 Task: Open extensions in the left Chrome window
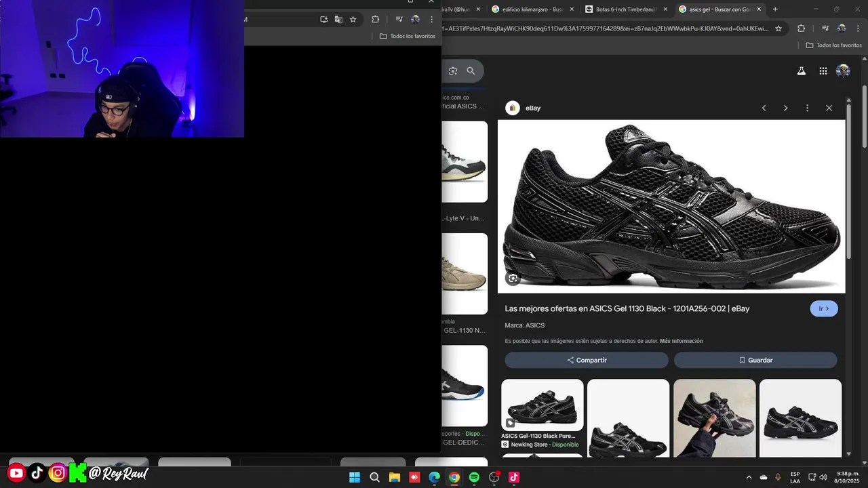[x=375, y=20]
